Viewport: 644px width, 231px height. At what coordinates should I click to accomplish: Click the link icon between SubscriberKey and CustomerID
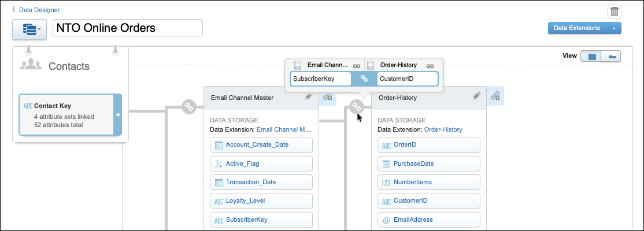(x=364, y=79)
